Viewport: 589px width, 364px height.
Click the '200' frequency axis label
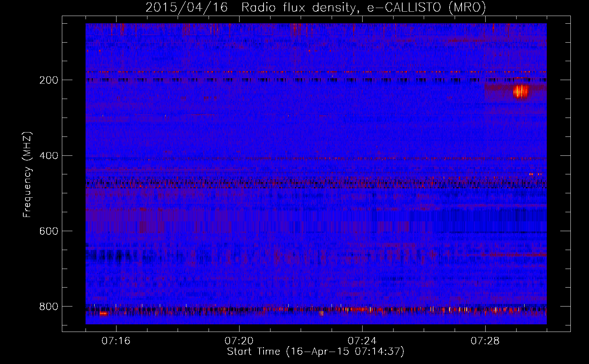click(x=49, y=80)
